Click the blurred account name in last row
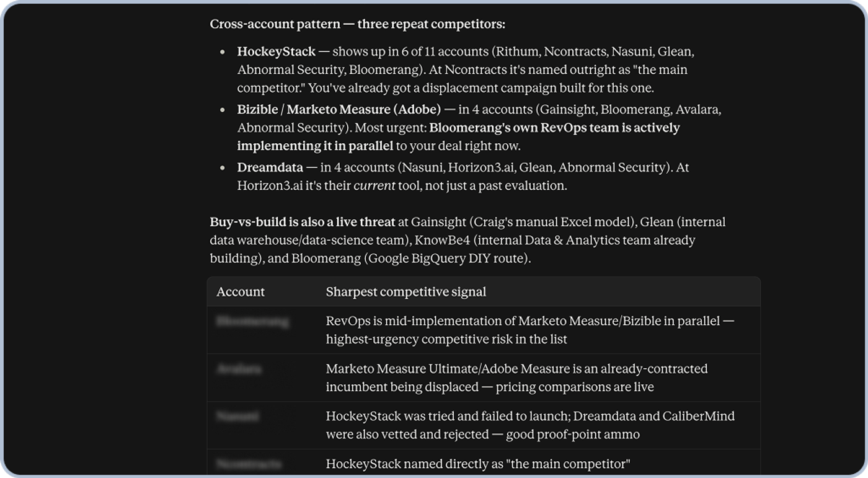The image size is (868, 478). pos(249,464)
